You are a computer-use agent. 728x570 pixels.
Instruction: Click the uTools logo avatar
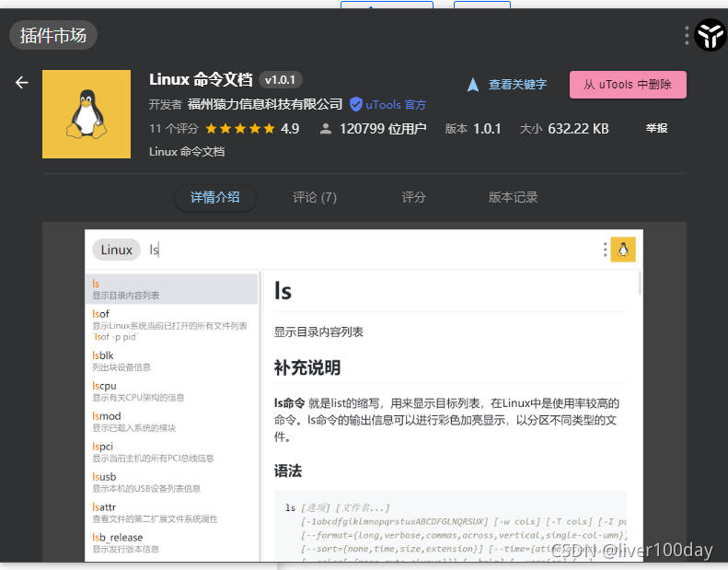pos(711,35)
